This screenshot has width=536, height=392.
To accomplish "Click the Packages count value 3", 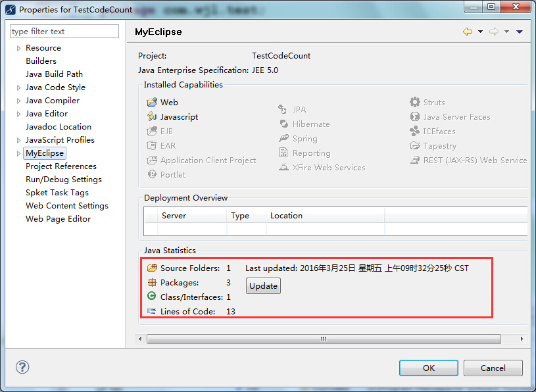I will click(228, 283).
